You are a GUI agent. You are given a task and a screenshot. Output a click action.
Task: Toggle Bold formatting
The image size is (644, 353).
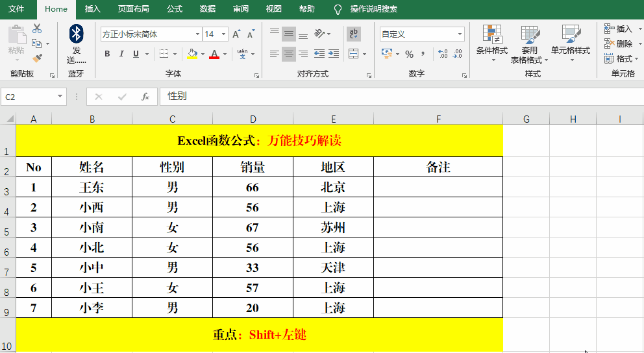pos(107,54)
